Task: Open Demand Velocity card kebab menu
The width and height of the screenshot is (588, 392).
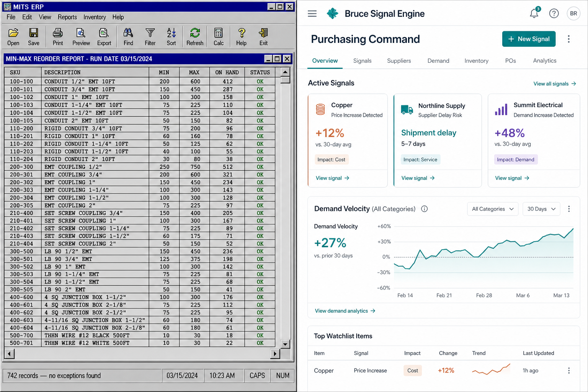Action: [569, 209]
